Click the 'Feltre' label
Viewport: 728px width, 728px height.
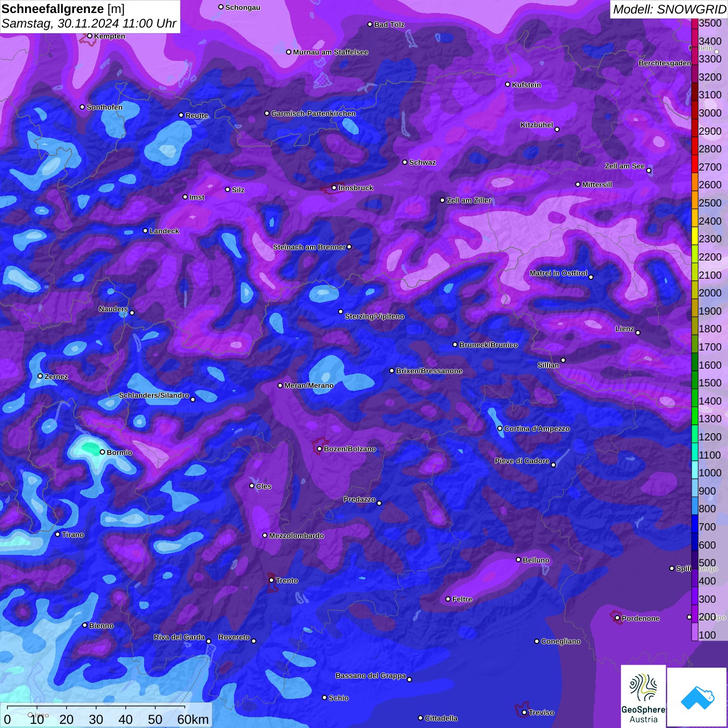point(462,599)
